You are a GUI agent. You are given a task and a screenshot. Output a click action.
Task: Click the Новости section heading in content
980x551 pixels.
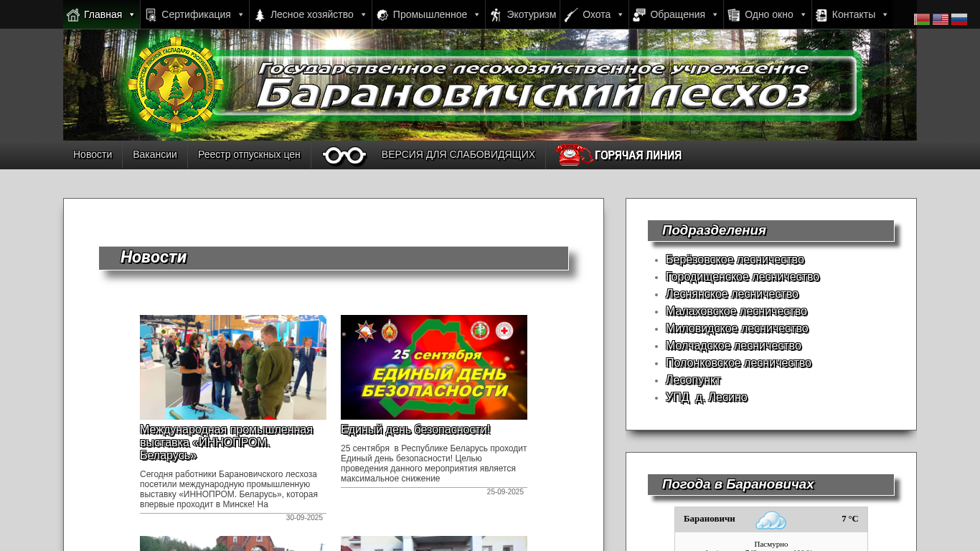coord(154,258)
